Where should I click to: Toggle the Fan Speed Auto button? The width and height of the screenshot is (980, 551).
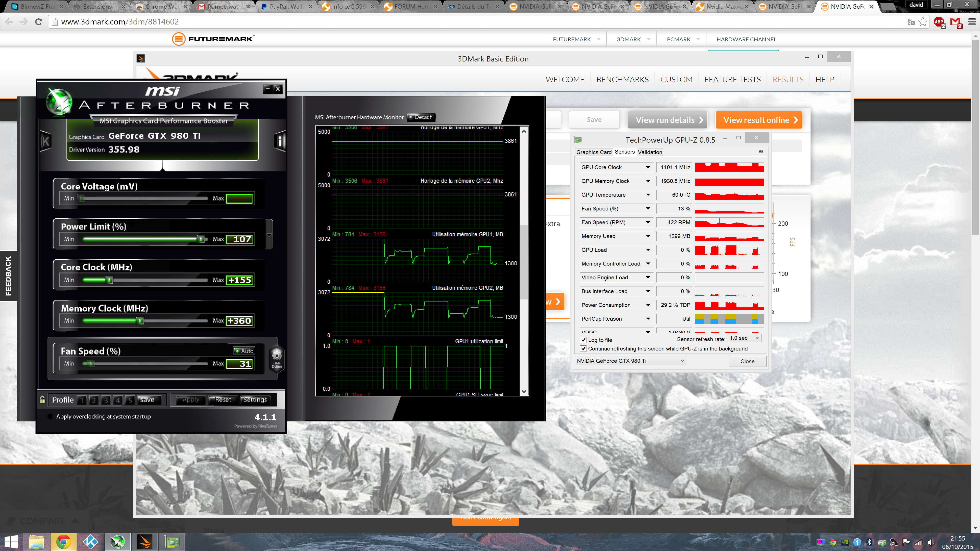coord(244,351)
